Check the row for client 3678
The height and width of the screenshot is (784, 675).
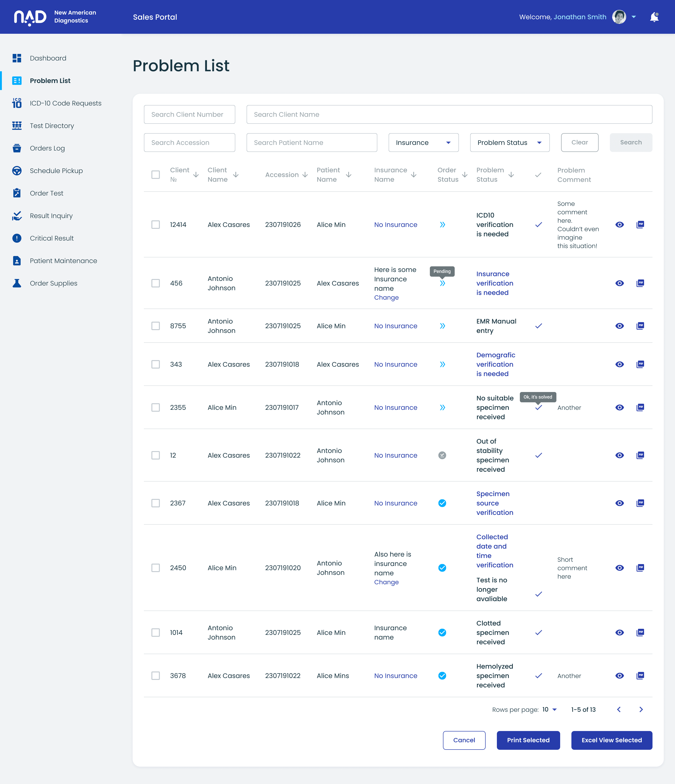coord(155,675)
